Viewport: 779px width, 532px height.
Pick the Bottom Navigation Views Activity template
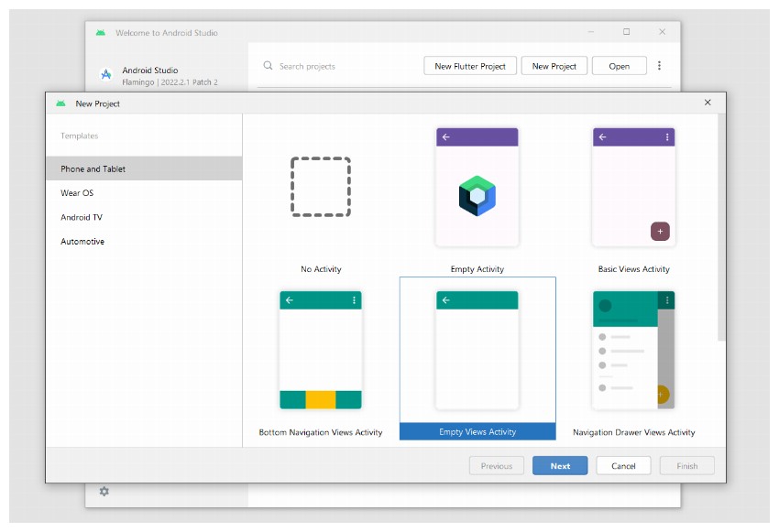click(321, 351)
